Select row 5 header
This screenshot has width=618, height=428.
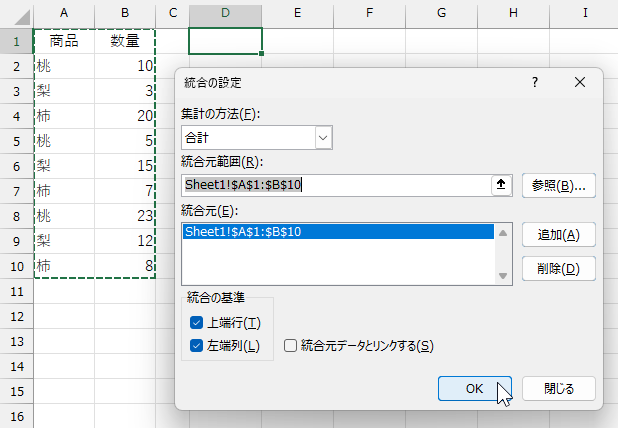[x=17, y=141]
